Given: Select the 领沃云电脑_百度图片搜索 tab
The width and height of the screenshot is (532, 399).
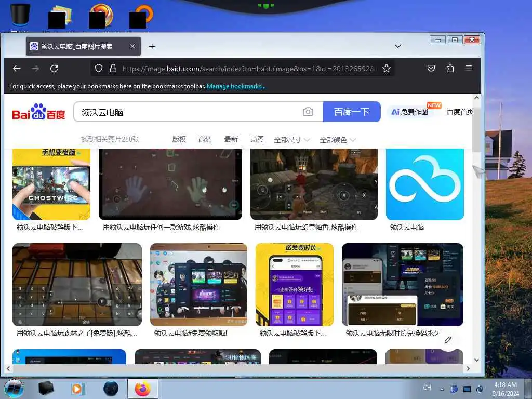Looking at the screenshot, I should [x=83, y=46].
